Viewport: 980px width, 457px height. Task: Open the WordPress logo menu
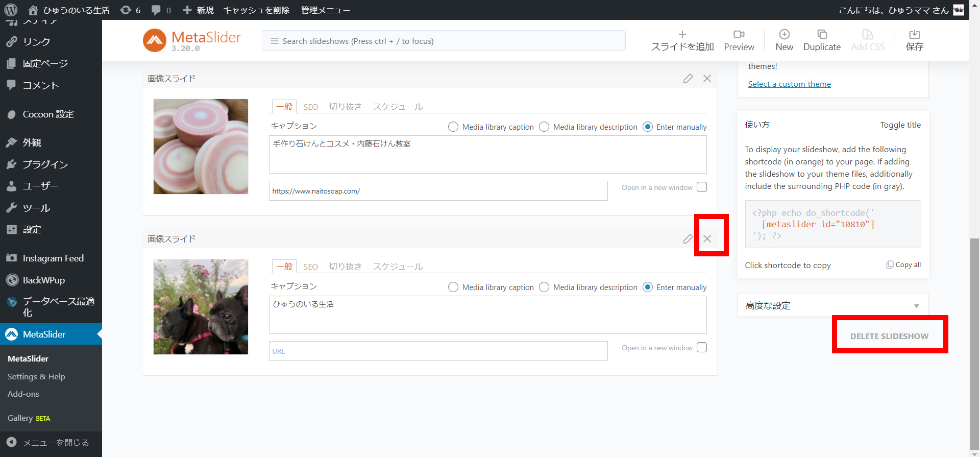click(x=11, y=10)
